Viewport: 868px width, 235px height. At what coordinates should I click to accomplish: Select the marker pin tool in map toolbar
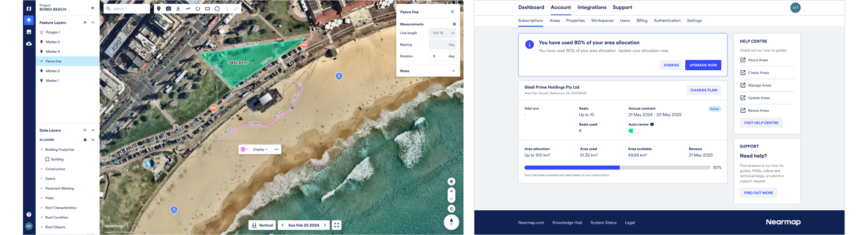159,9
